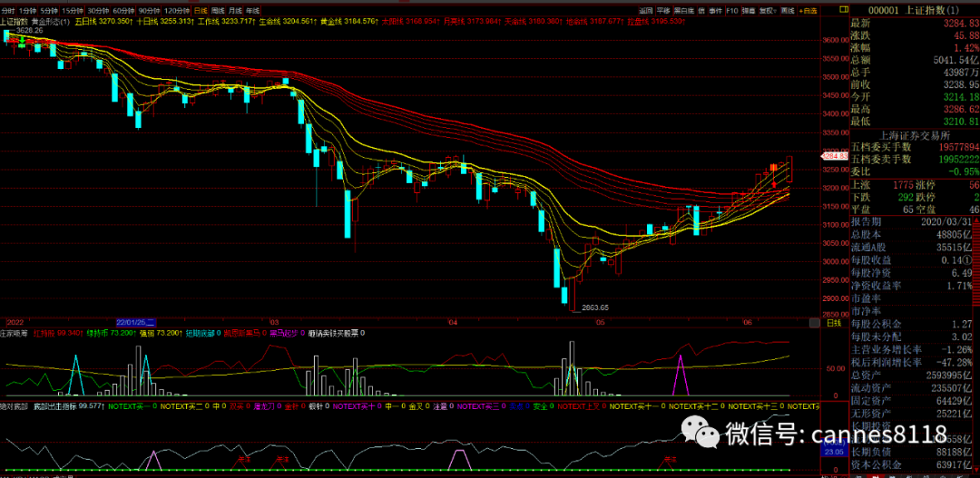Click the 最新 latest price row
Viewport: 980px width, 478px height.
[x=915, y=23]
